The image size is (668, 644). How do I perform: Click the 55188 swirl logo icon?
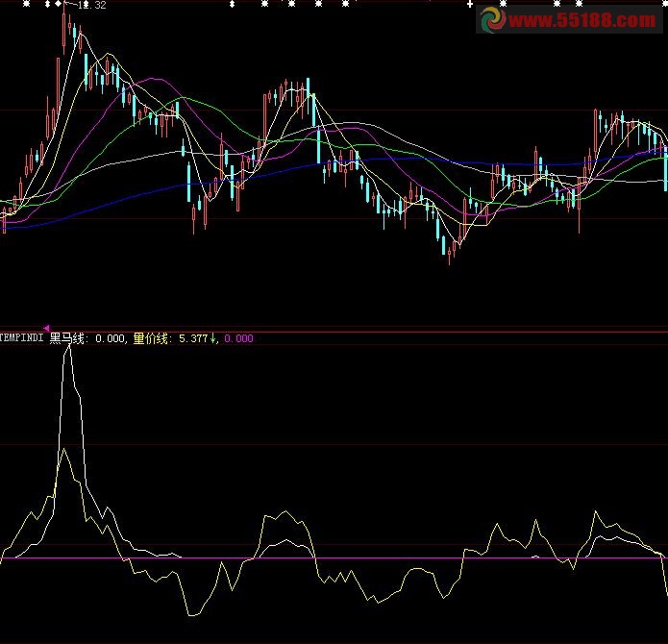click(493, 19)
